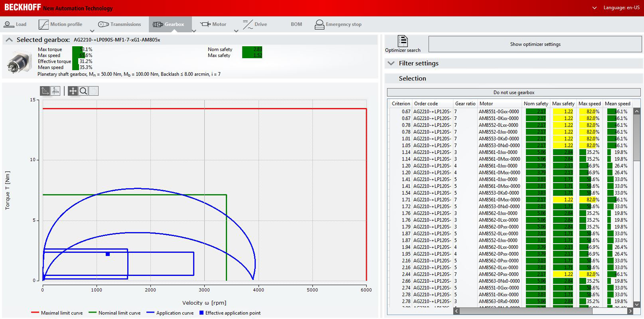
Task: Click the Optimizer search icon
Action: 403,41
